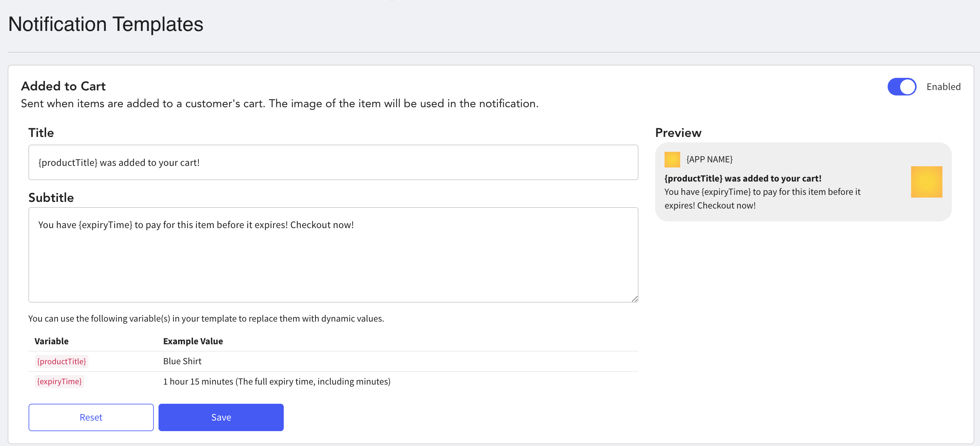Click the {APP NAME} text in preview
This screenshot has width=980, height=446.
tap(709, 160)
